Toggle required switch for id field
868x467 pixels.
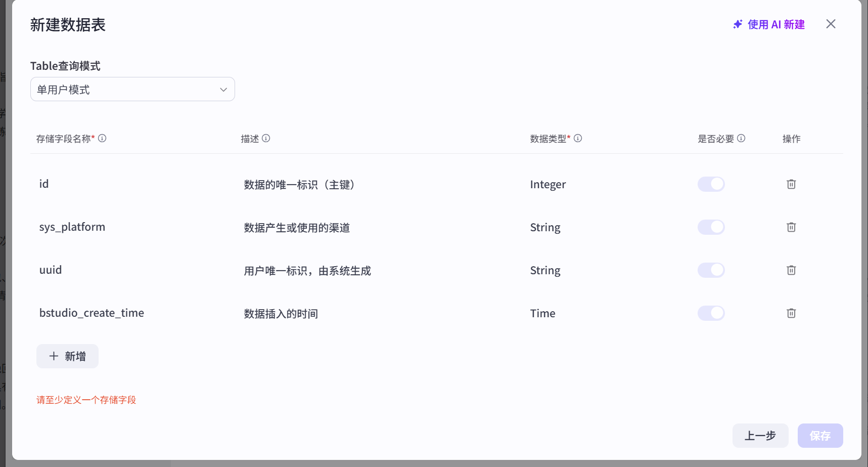711,184
